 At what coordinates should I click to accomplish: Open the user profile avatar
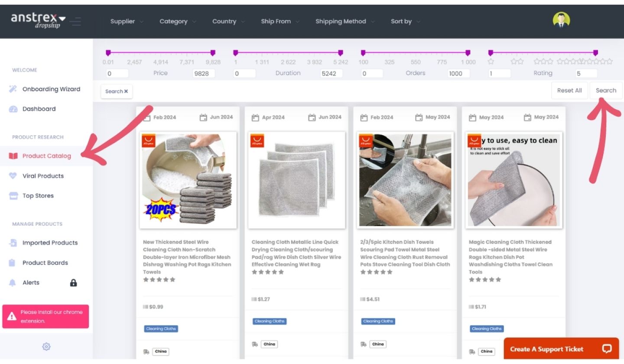point(561,20)
